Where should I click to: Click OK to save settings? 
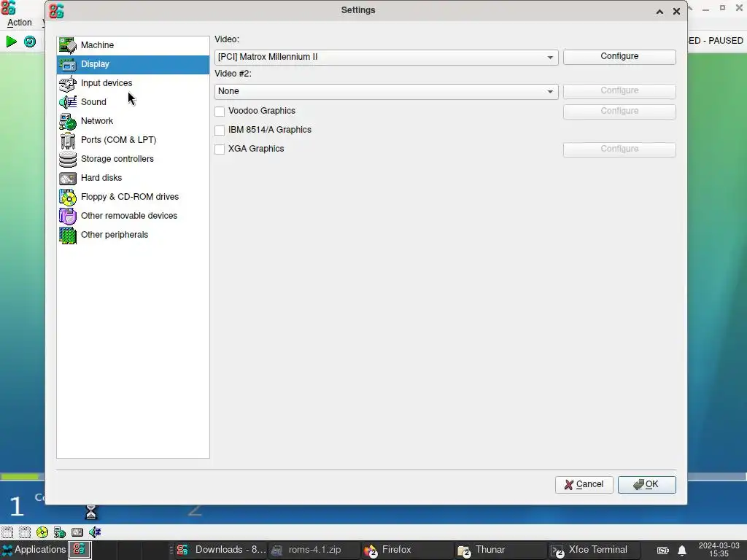tap(646, 485)
